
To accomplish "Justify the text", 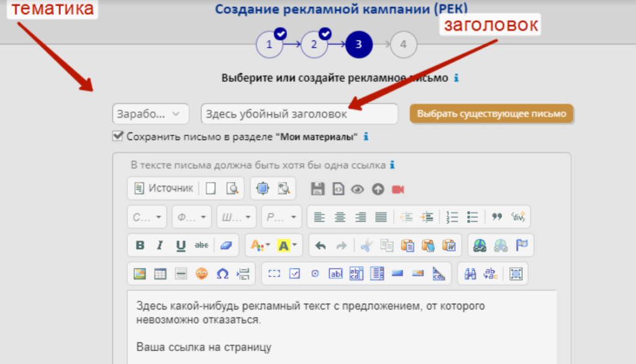I will point(381,217).
